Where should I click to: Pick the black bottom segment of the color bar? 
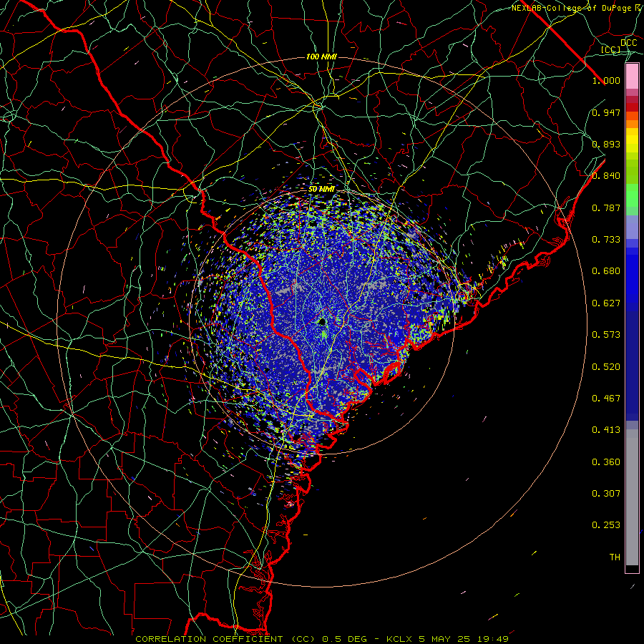[x=632, y=568]
